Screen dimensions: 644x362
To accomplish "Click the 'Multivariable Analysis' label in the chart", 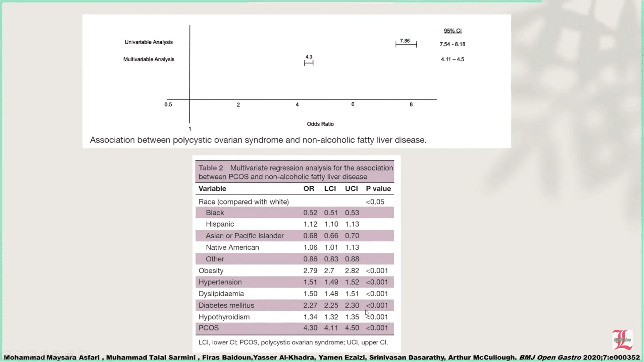I will tap(149, 59).
